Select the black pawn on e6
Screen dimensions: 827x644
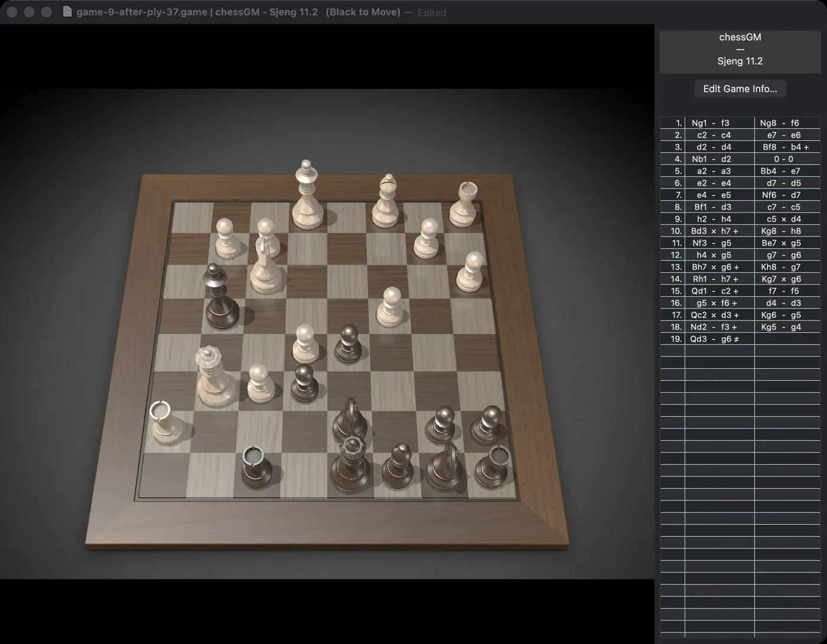[305, 383]
